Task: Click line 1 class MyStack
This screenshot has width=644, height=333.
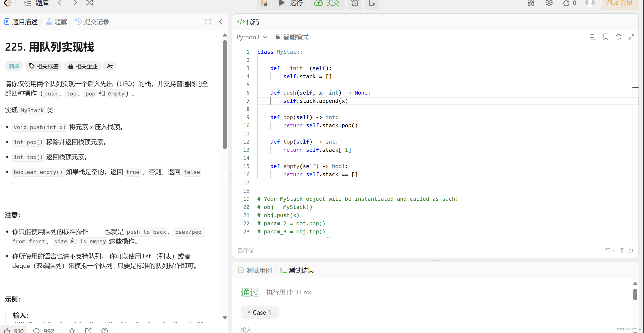Action: [280, 52]
